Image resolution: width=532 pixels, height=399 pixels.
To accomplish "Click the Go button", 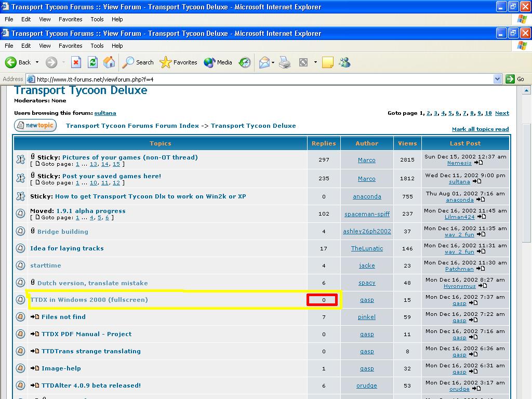I will pyautogui.click(x=515, y=79).
